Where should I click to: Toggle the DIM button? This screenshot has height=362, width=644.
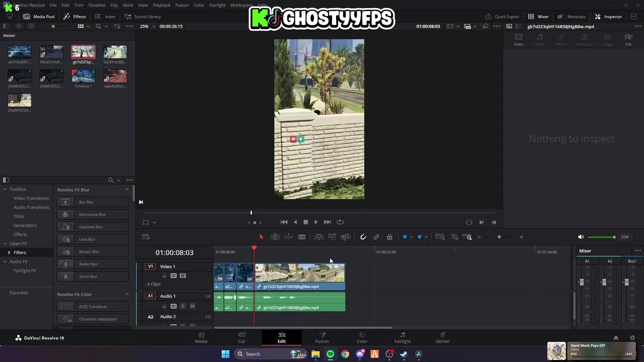point(625,237)
